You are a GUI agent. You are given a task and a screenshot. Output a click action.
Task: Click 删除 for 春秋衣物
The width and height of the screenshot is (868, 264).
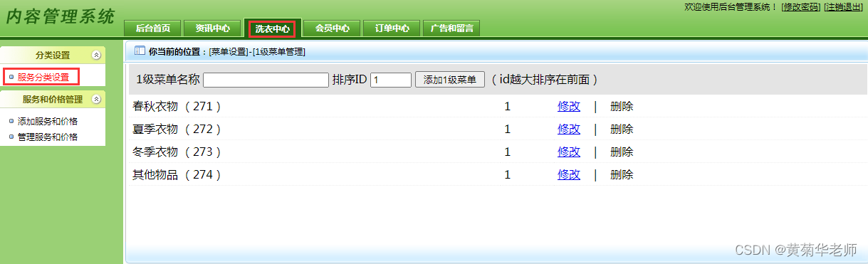622,107
